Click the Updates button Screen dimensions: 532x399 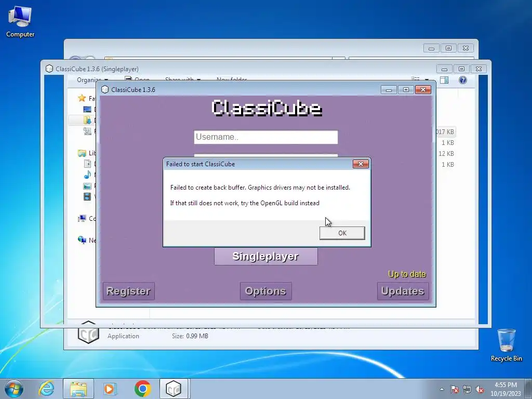[x=403, y=291]
